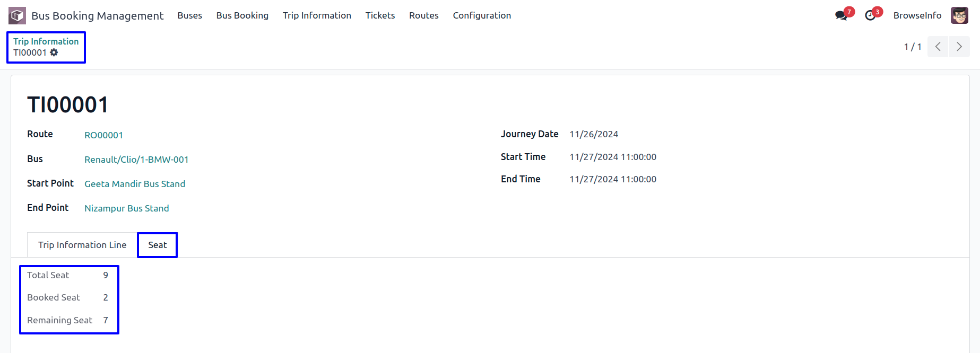The height and width of the screenshot is (353, 980).
Task: Open Nizampur Bus Stand link
Action: coord(127,208)
